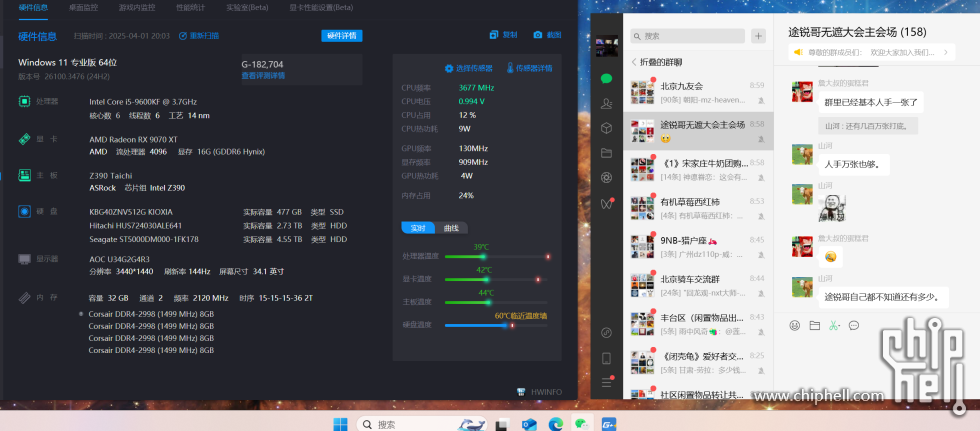Click WeChat profile avatar at sidebar top

[x=606, y=46]
